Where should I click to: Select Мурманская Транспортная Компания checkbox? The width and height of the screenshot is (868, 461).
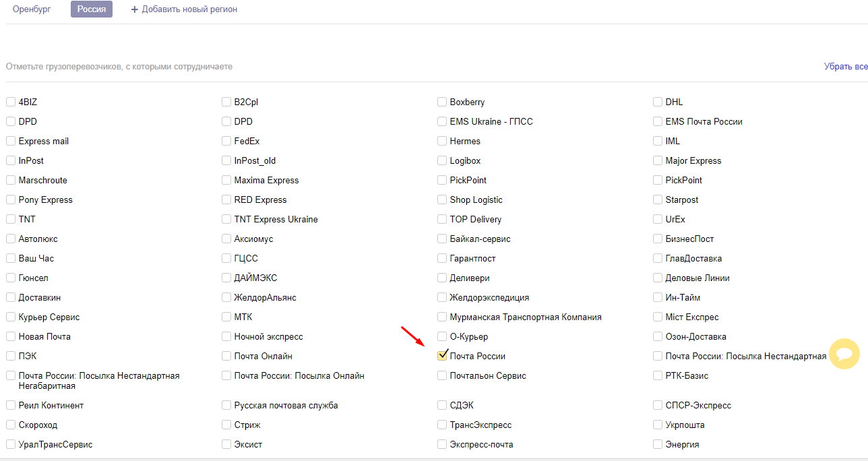point(442,317)
